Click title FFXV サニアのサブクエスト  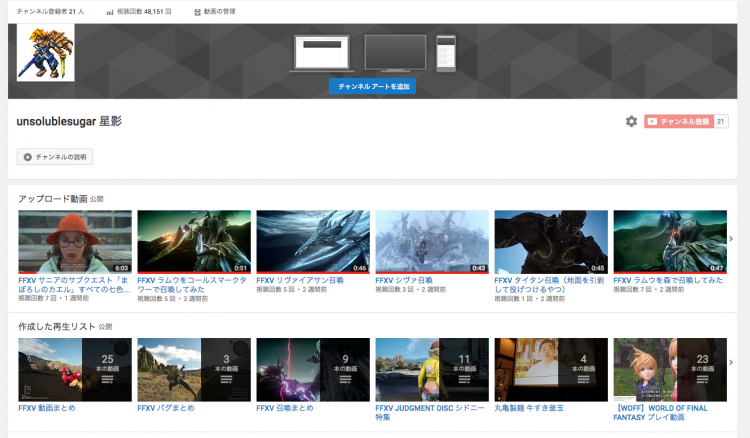click(x=74, y=285)
